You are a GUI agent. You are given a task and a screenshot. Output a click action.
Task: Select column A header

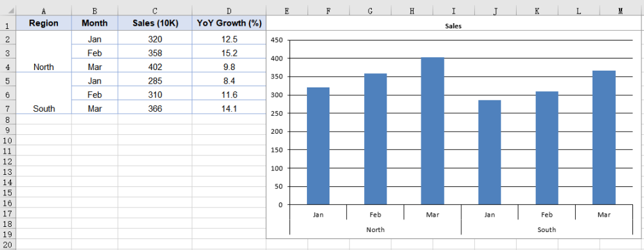[x=44, y=11]
